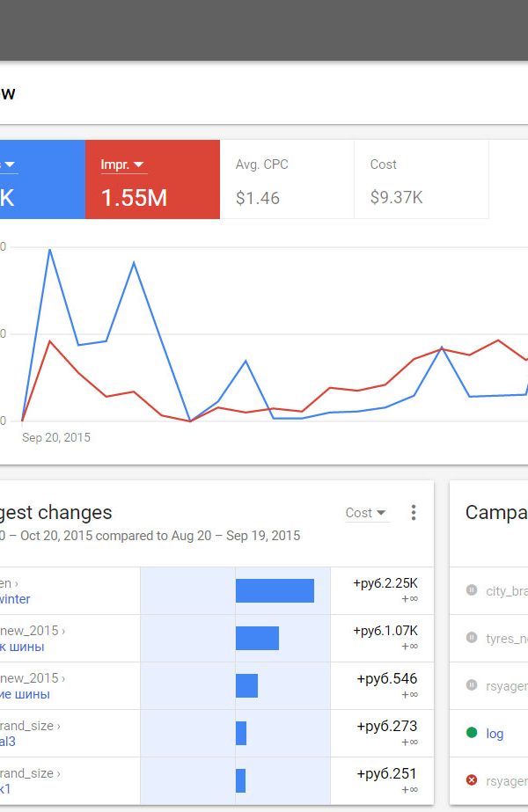
Task: Open the three-dot menu in changes card
Action: click(413, 512)
